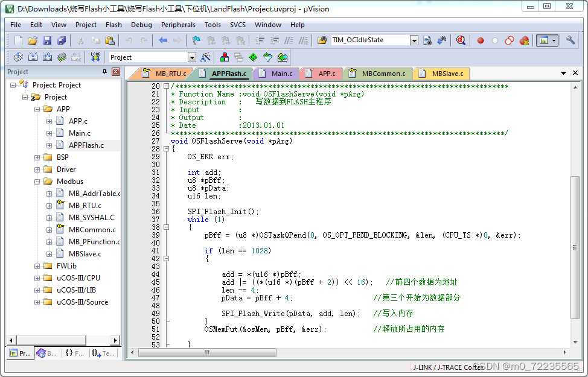Open the editor tab list arrow
Image resolution: width=588 pixels, height=377 pixels.
tap(563, 73)
